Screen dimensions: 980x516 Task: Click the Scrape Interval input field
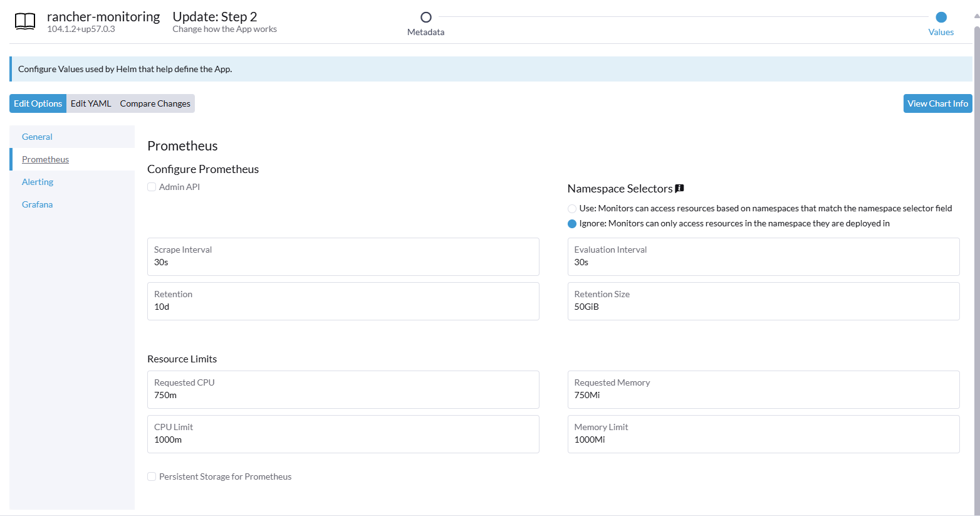pyautogui.click(x=343, y=262)
